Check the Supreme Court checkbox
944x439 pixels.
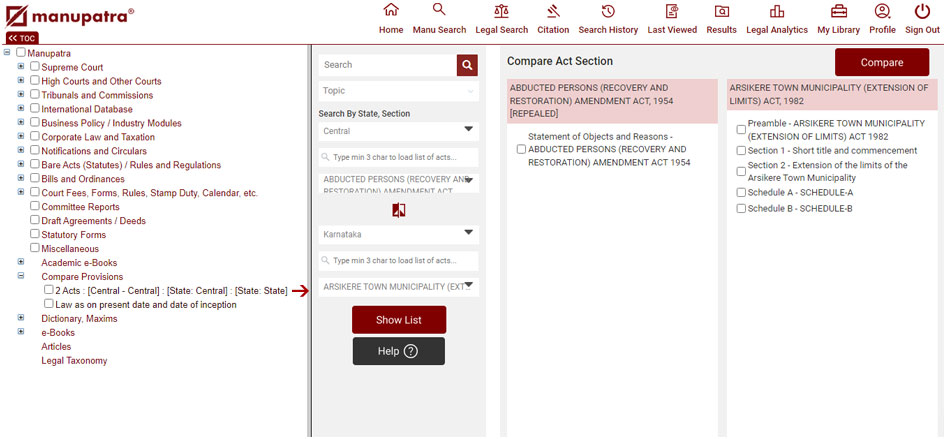[35, 67]
